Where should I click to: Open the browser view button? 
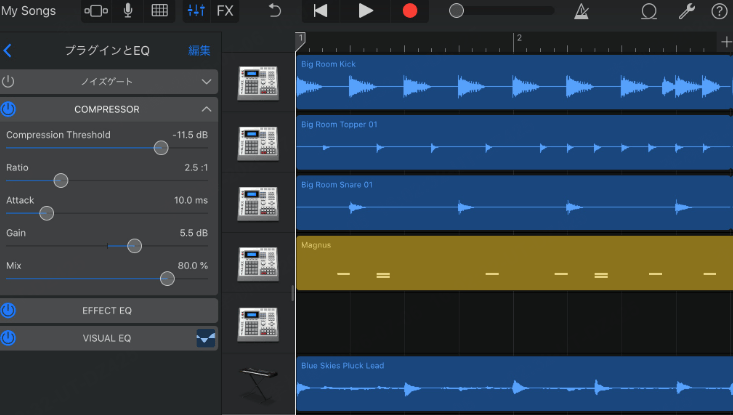click(96, 11)
